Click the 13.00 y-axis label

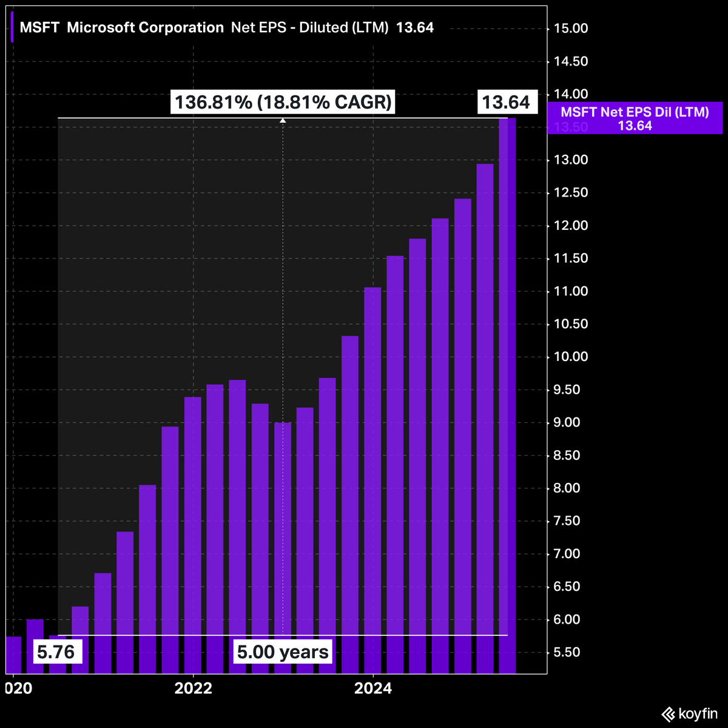click(x=571, y=160)
